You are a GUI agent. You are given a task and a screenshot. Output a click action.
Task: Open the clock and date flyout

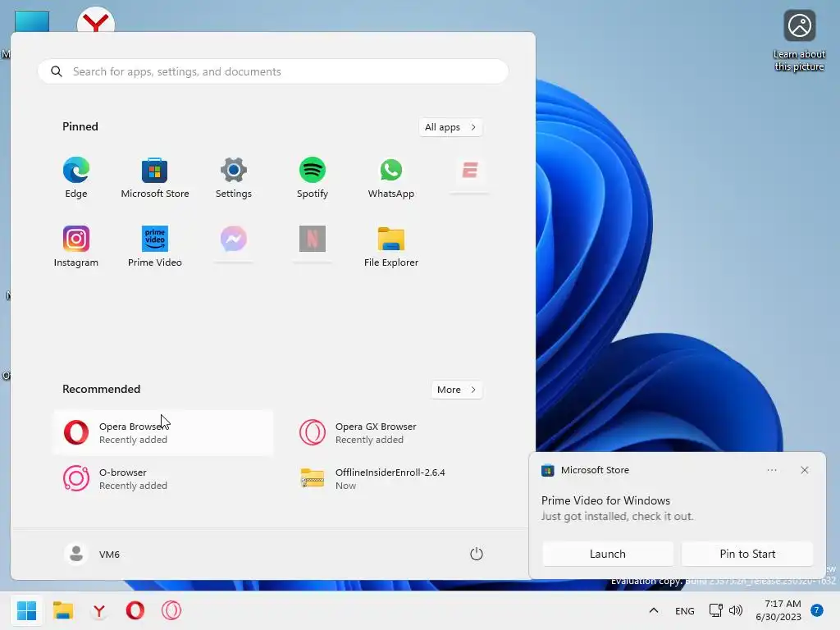(778, 610)
